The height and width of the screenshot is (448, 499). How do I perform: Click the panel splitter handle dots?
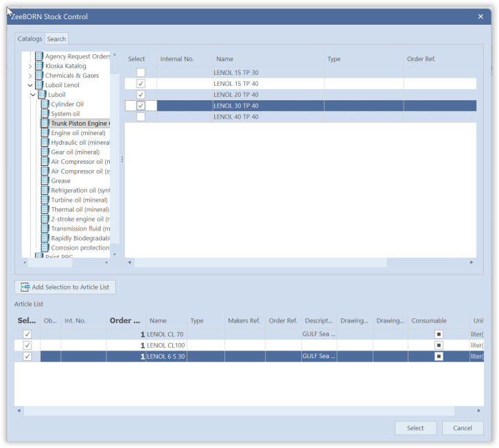(122, 159)
